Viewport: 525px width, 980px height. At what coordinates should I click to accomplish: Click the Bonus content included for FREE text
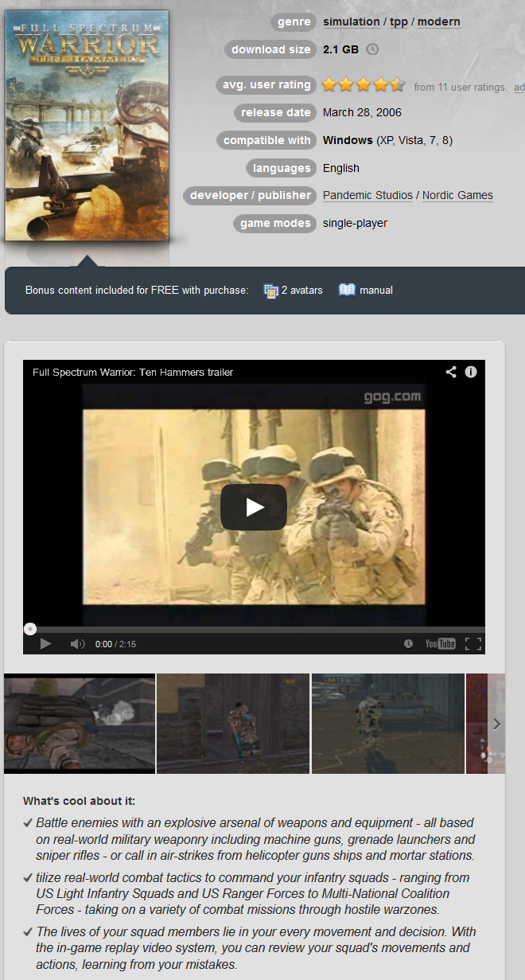[x=137, y=290]
